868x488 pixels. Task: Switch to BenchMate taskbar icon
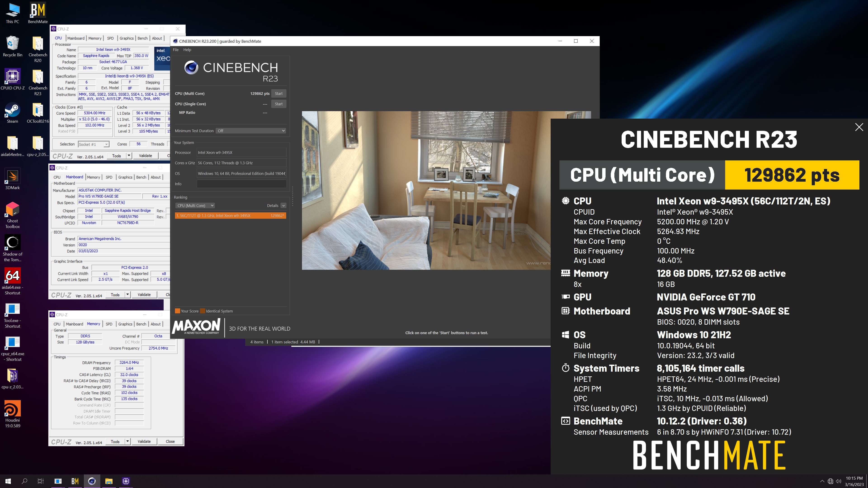coord(75,481)
